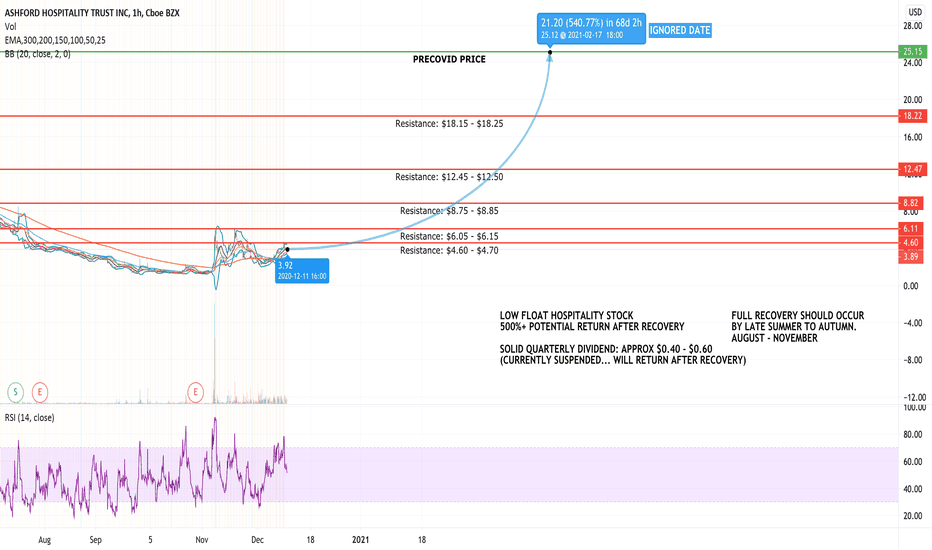
Task: Select the Ashford Hospitality Trust chart title
Action: tap(92, 12)
